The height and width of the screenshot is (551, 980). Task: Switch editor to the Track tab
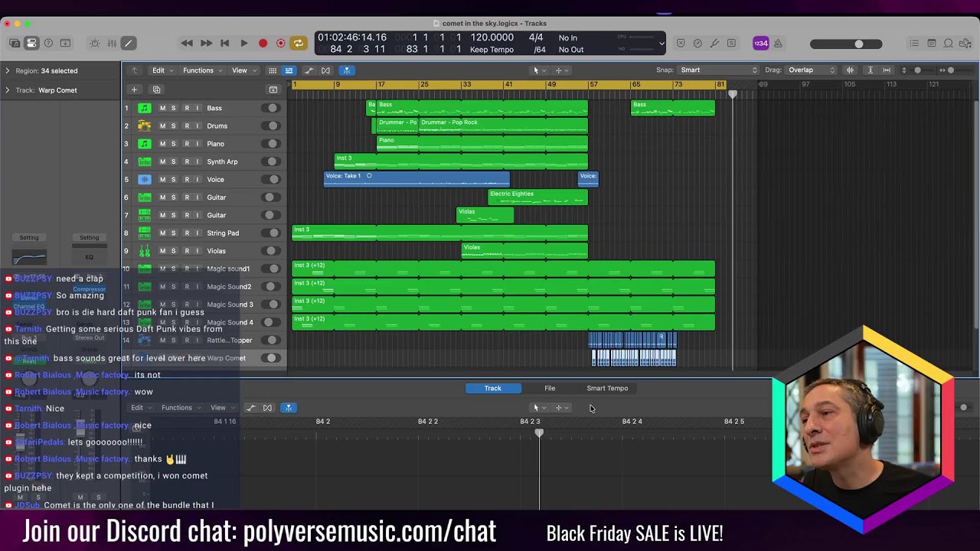click(x=493, y=388)
